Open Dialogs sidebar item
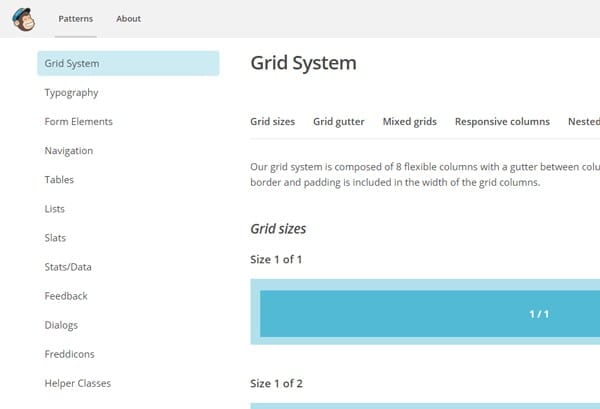 click(x=61, y=325)
